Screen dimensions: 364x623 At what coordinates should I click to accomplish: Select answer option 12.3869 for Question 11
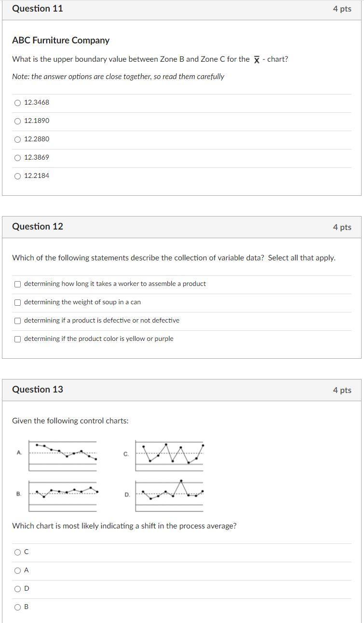(17, 157)
